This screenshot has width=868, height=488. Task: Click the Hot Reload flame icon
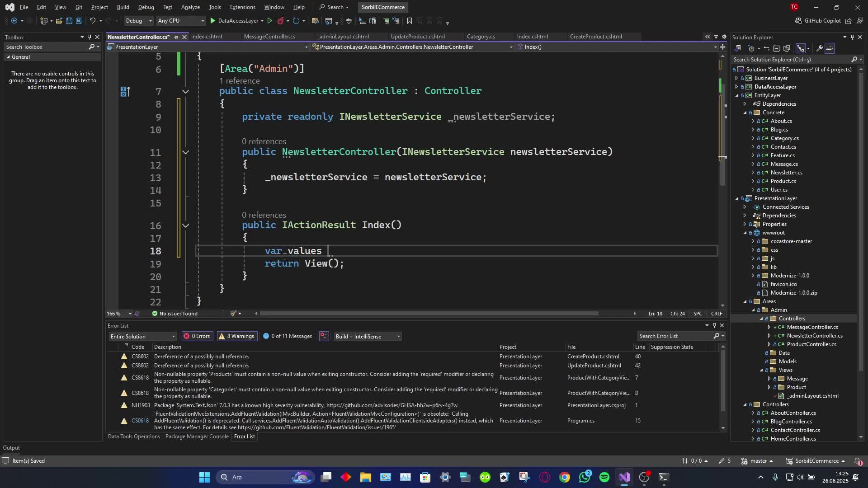coord(281,21)
